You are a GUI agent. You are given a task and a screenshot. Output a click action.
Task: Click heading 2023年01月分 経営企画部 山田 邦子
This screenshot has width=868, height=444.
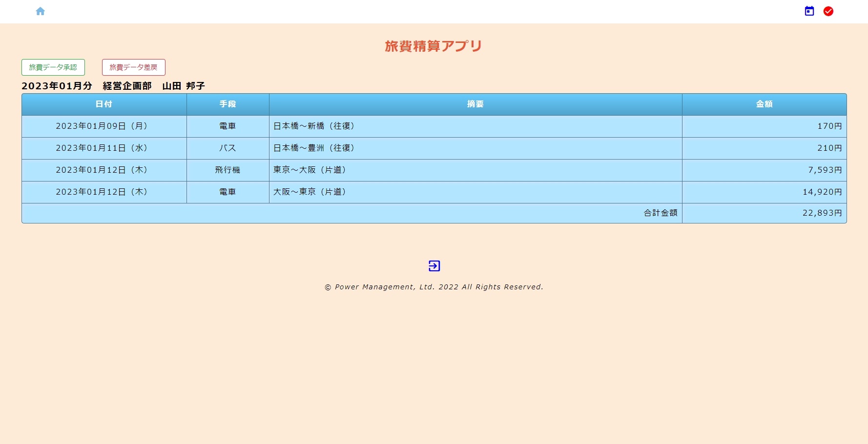[x=113, y=86]
